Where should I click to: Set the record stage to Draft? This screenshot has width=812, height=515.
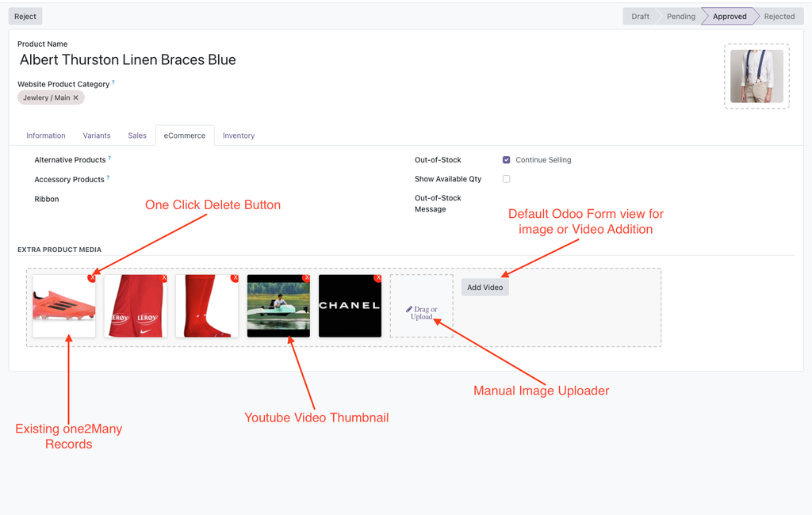pos(641,16)
